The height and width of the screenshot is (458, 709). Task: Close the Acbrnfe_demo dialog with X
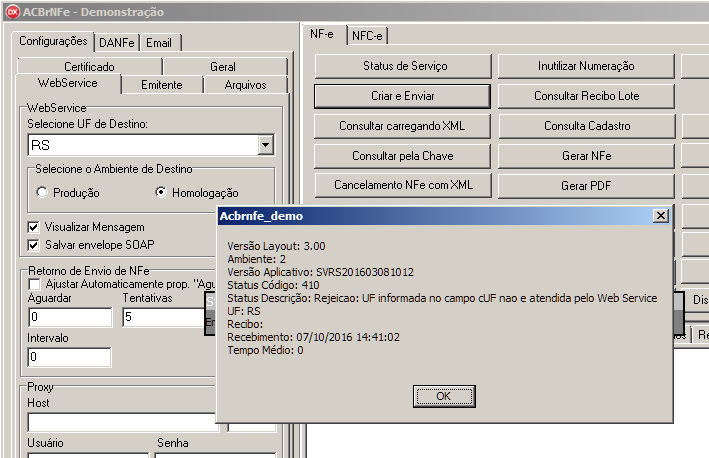point(661,216)
